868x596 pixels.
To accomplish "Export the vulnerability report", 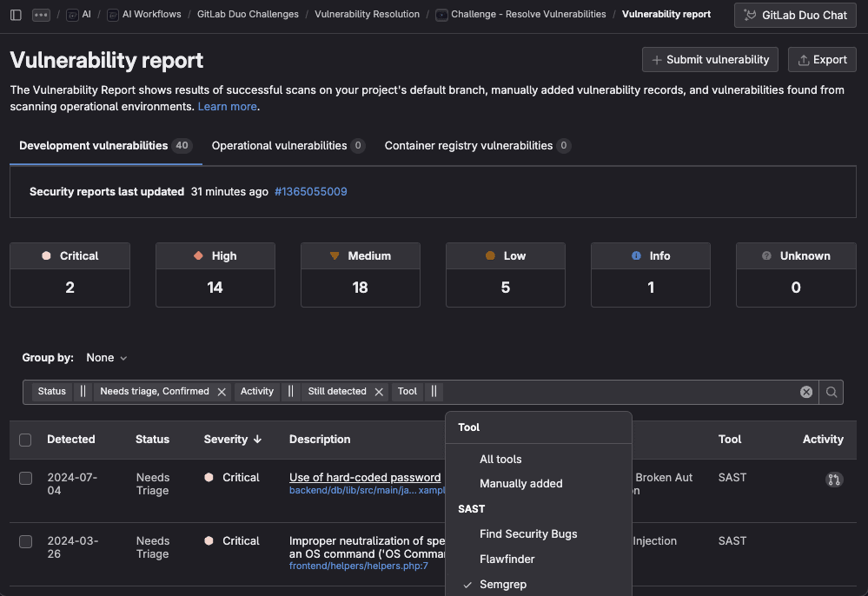I will (x=822, y=60).
